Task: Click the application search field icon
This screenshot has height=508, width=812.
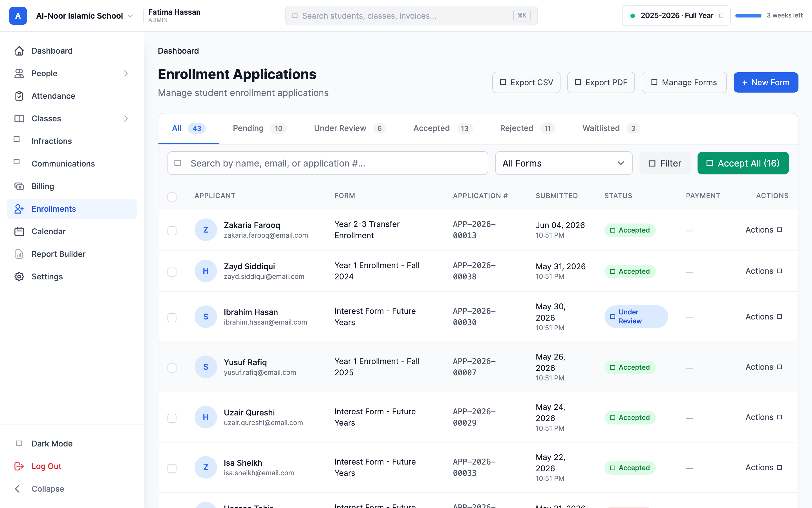Action: coord(178,163)
